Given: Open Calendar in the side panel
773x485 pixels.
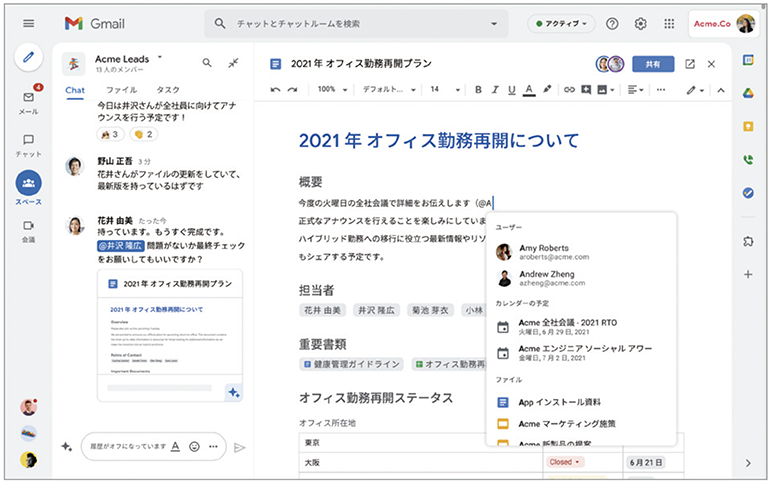Looking at the screenshot, I should coord(748,60).
